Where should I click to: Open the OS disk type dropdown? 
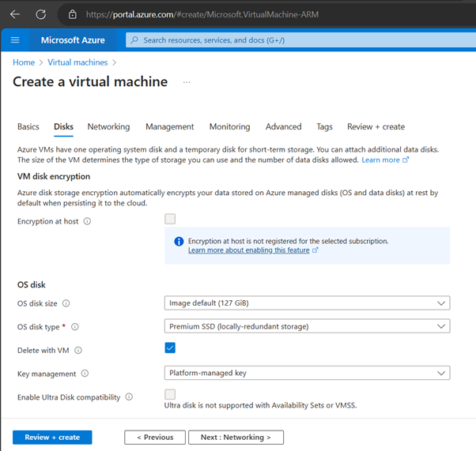coord(307,326)
